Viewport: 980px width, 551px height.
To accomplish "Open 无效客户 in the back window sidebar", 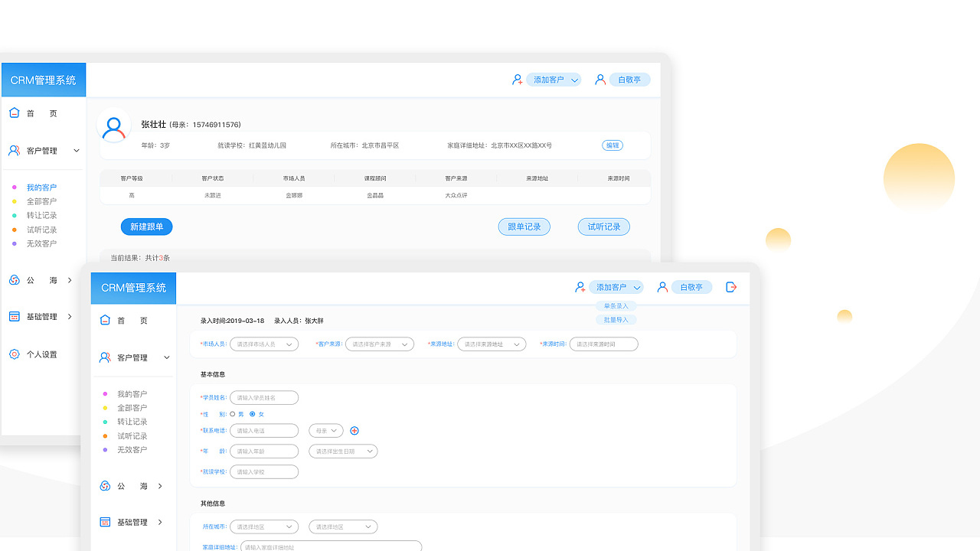I will 41,243.
